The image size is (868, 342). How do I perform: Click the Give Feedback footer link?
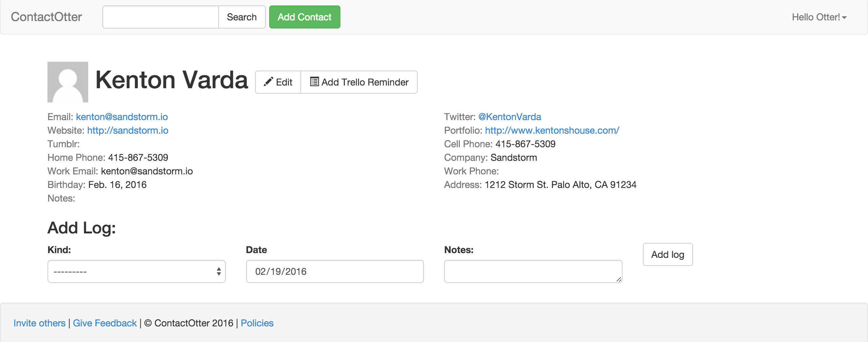click(x=105, y=323)
